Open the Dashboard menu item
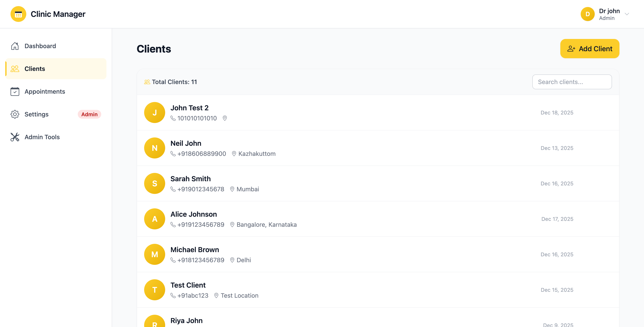The height and width of the screenshot is (327, 644). point(40,46)
